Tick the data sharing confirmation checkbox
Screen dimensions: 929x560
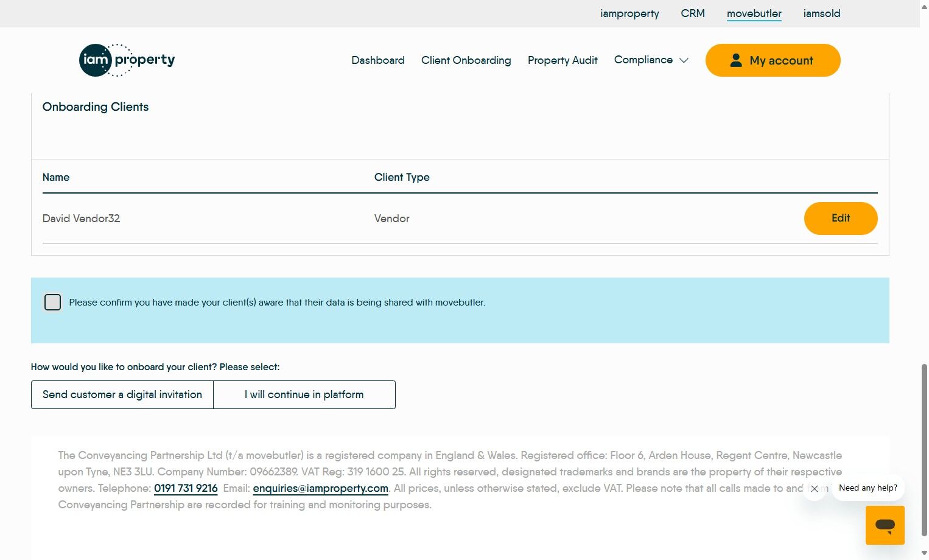click(x=53, y=302)
